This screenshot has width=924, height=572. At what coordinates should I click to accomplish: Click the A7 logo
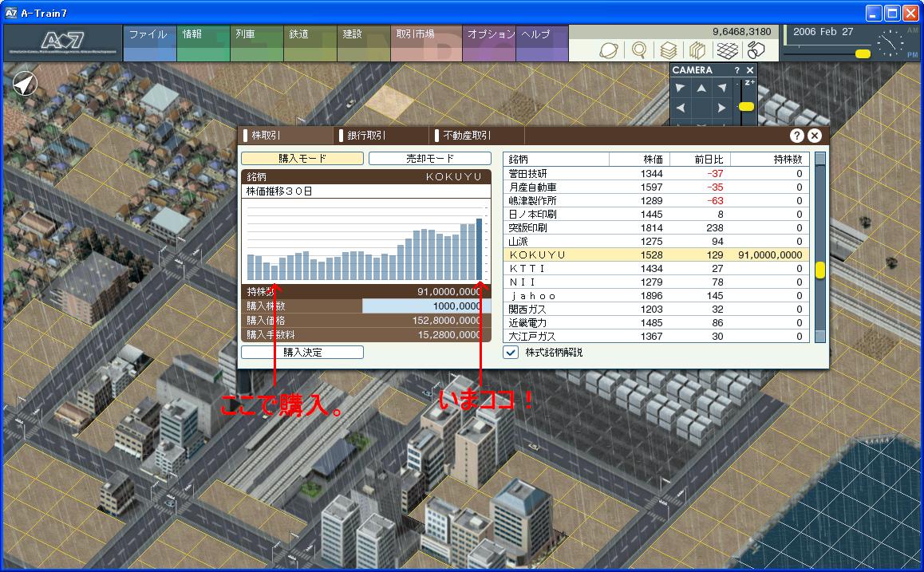pos(62,41)
